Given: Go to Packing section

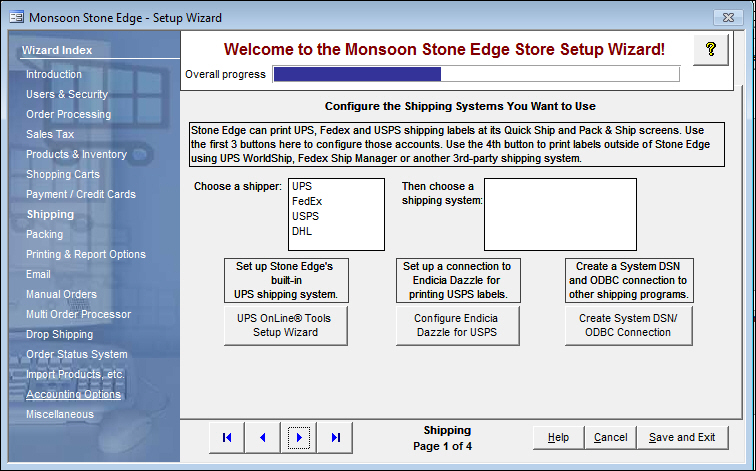Looking at the screenshot, I should (44, 234).
